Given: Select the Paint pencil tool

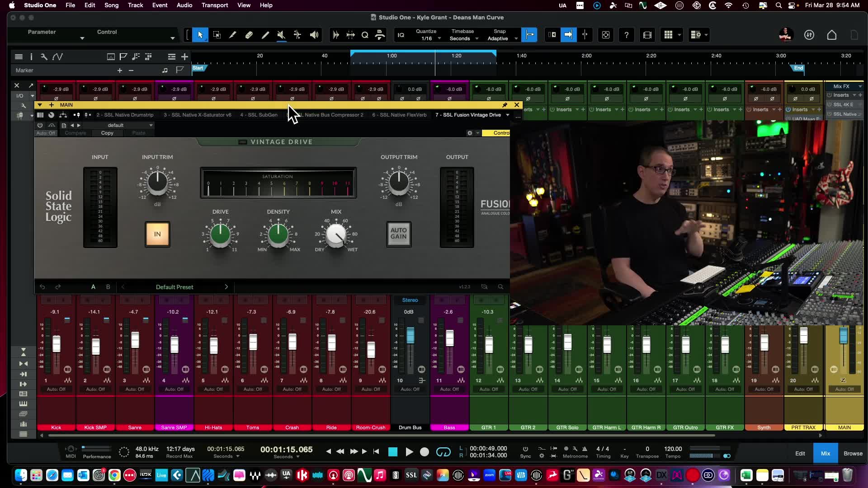Looking at the screenshot, I should [x=265, y=35].
